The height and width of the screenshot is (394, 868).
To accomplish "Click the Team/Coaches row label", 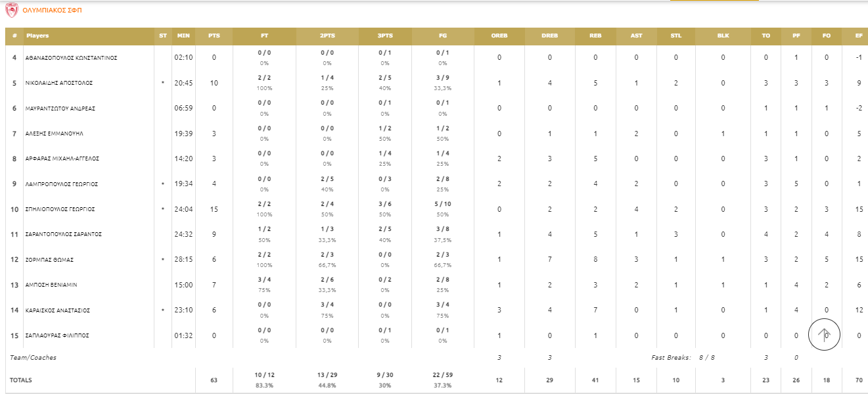I will click(33, 358).
